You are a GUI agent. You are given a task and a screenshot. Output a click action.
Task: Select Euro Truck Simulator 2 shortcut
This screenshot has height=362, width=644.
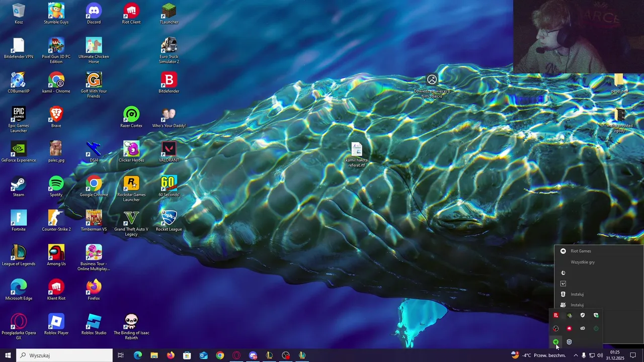pos(169,51)
